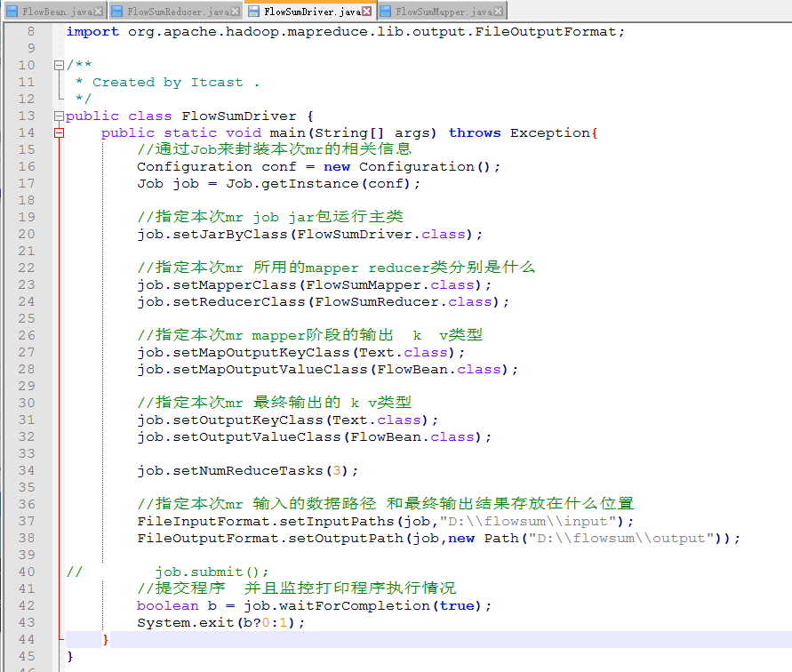Click the 'throws' keyword on line 14
This screenshot has width=792, height=672.
pos(475,132)
